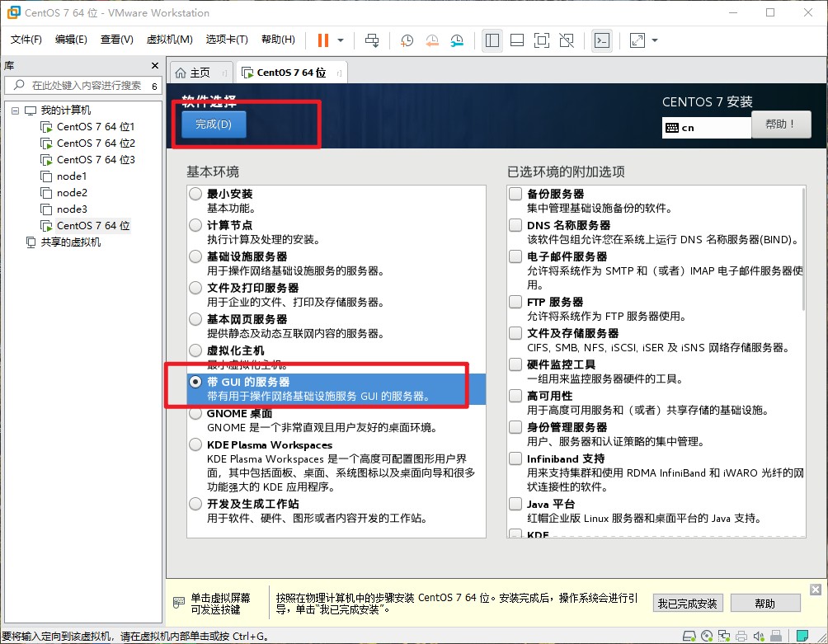Screen dimensions: 828x644
Task: Toggle the thumbnail bar view
Action: [517, 40]
